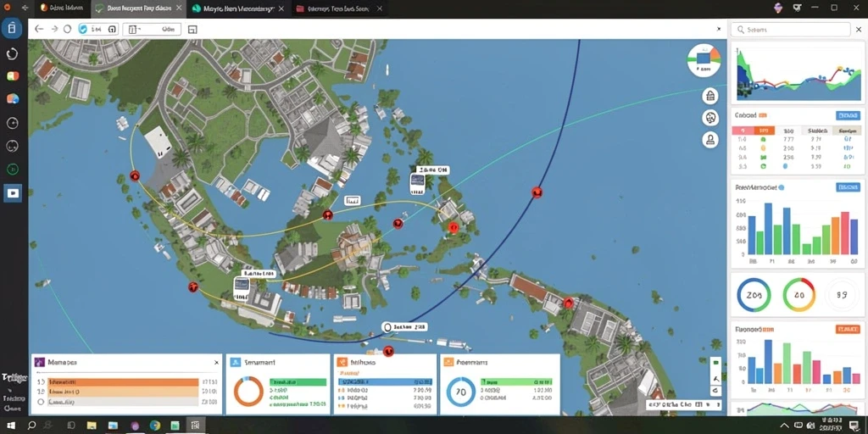Open the line chart at top of right panel
The height and width of the screenshot is (434, 868).
point(798,75)
